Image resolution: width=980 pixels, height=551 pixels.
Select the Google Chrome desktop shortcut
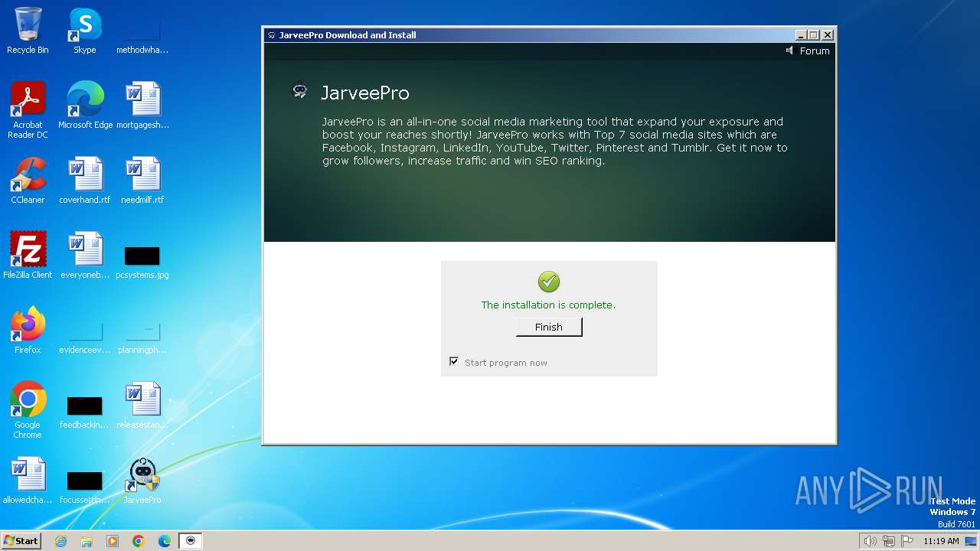(x=28, y=410)
